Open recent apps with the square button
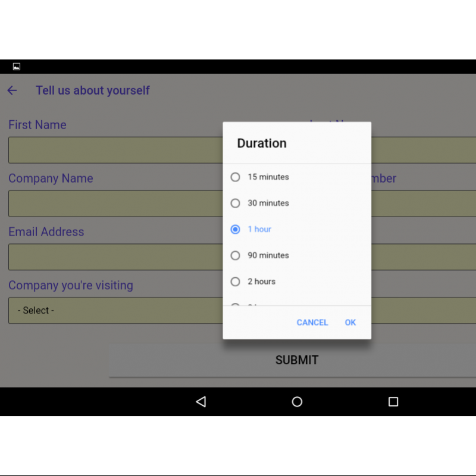The height and width of the screenshot is (476, 476). coord(393,402)
